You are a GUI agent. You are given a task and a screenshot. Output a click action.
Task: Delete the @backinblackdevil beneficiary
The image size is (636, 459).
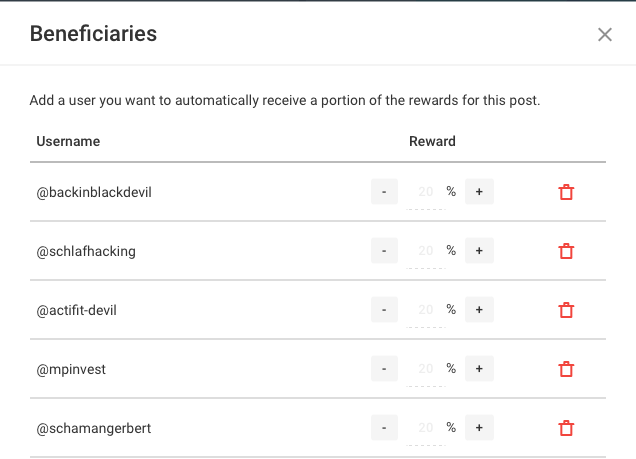[x=566, y=192]
